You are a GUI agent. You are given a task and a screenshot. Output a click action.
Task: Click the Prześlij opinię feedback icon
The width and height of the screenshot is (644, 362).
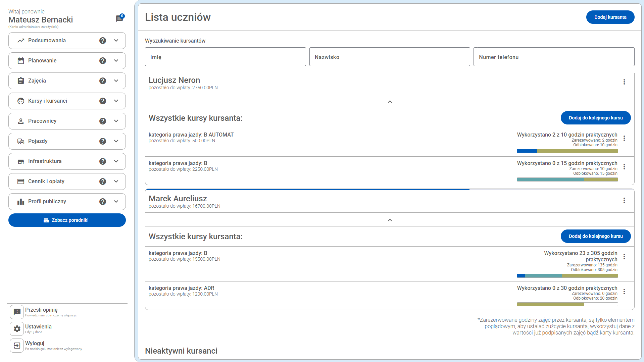[17, 312]
